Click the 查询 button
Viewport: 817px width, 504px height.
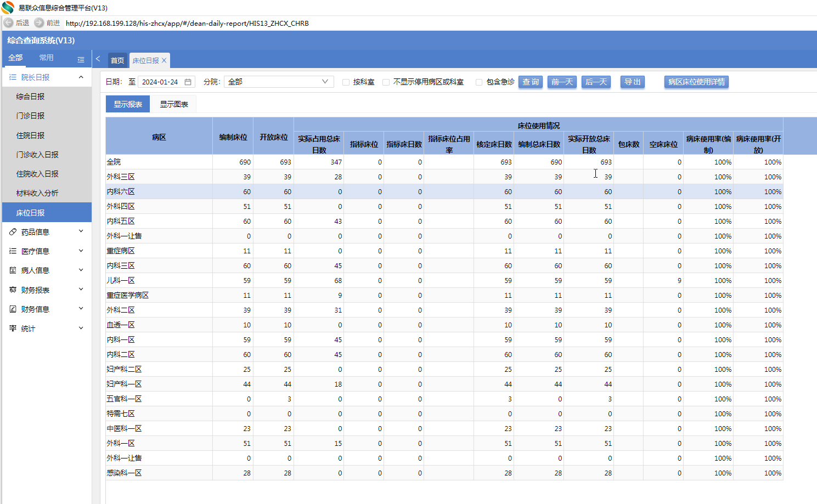(x=531, y=82)
